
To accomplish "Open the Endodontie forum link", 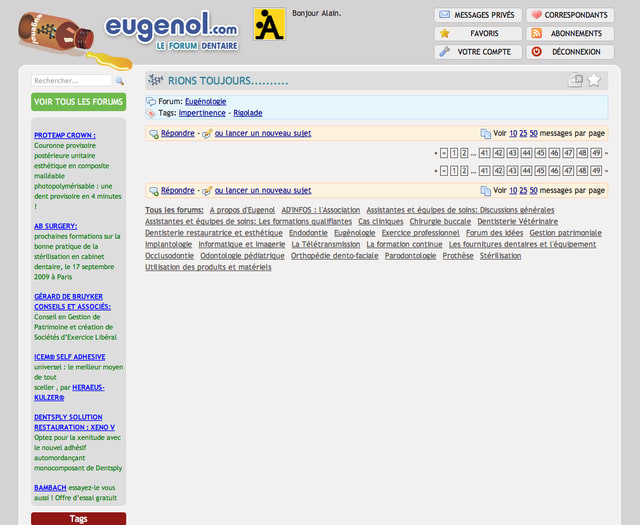I will point(308,232).
